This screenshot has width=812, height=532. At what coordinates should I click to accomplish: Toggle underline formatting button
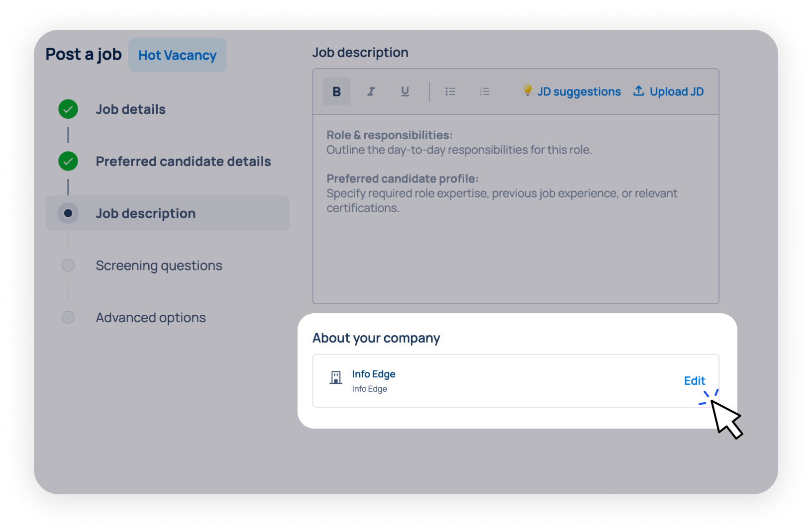pos(405,91)
